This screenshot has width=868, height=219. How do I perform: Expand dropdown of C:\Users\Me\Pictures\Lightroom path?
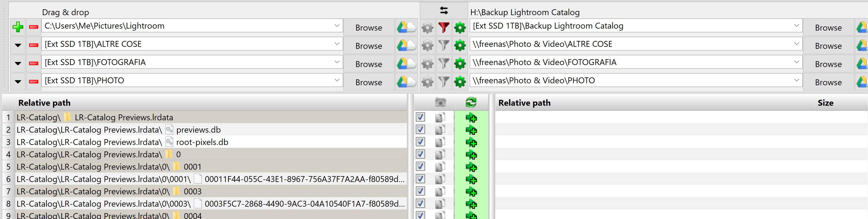click(x=337, y=26)
